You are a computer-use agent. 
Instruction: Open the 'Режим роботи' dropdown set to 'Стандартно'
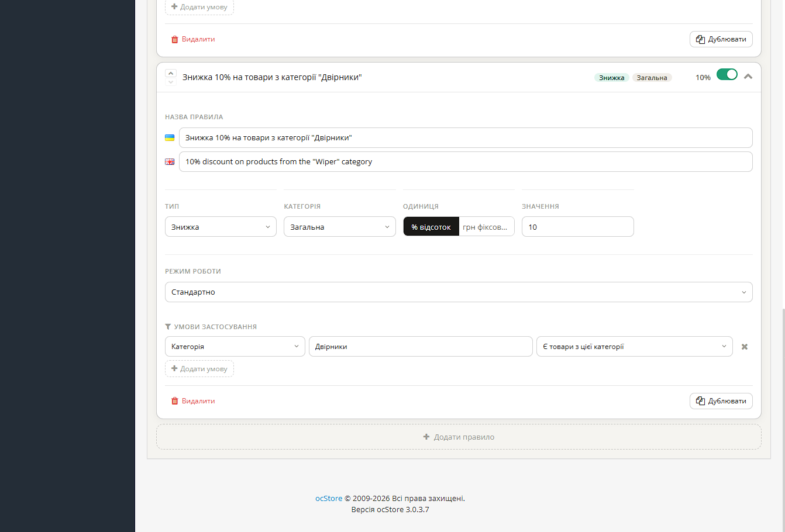[459, 292]
